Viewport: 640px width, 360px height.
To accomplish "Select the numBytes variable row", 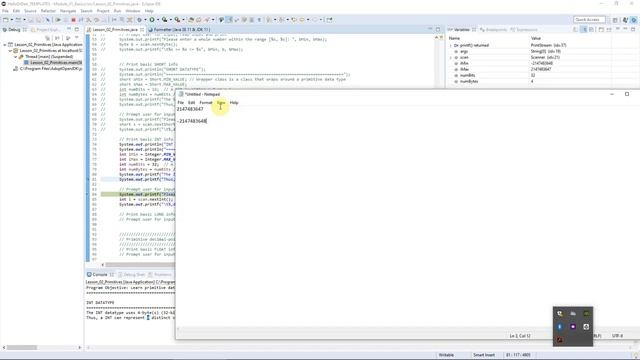I will coord(543,82).
